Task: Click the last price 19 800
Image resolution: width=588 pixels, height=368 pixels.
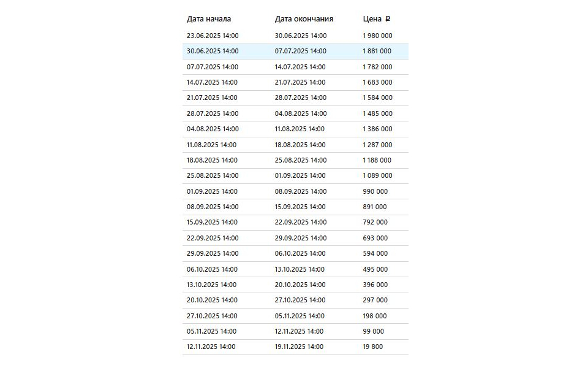Action: point(373,347)
